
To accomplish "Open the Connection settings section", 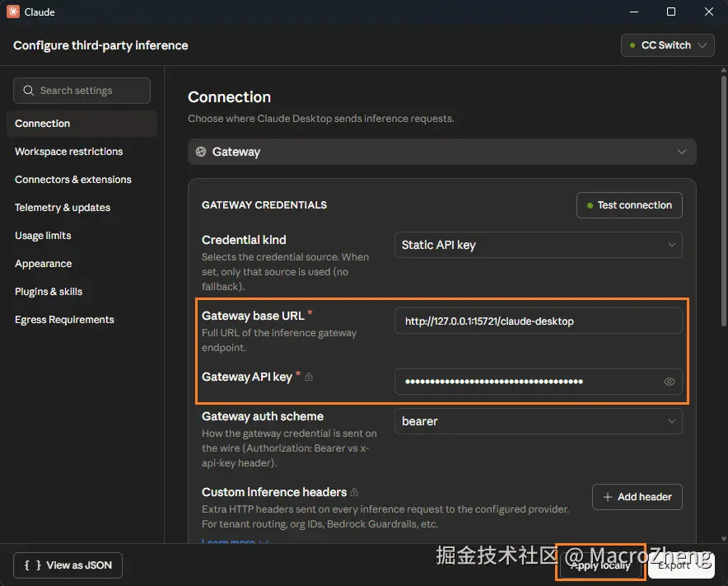I will [x=82, y=123].
